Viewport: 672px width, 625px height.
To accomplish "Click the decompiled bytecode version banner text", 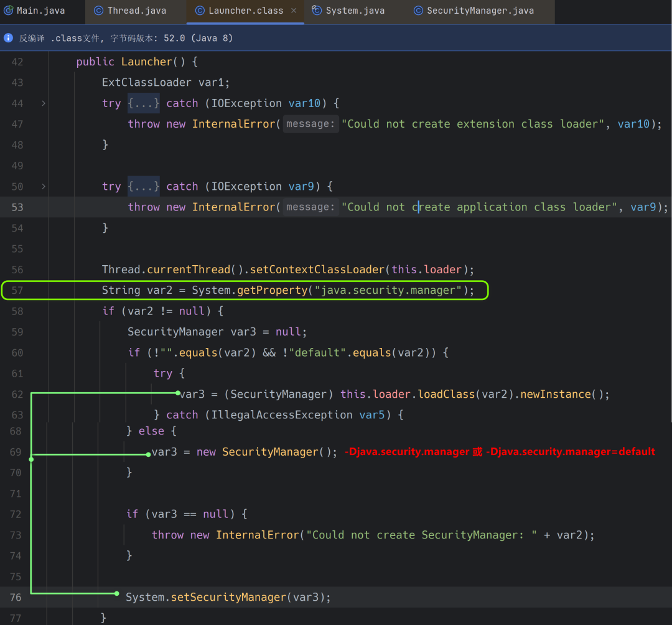I will pyautogui.click(x=126, y=38).
